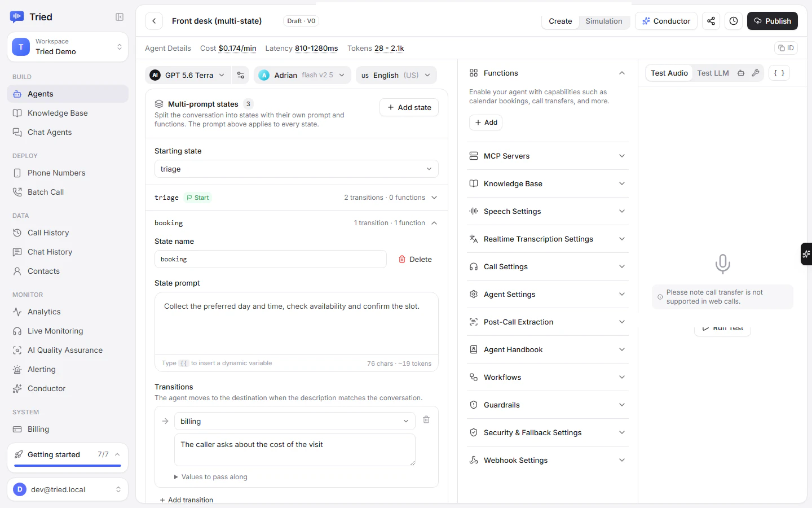Open version history clock icon
Viewport: 812px width, 508px height.
[734, 21]
